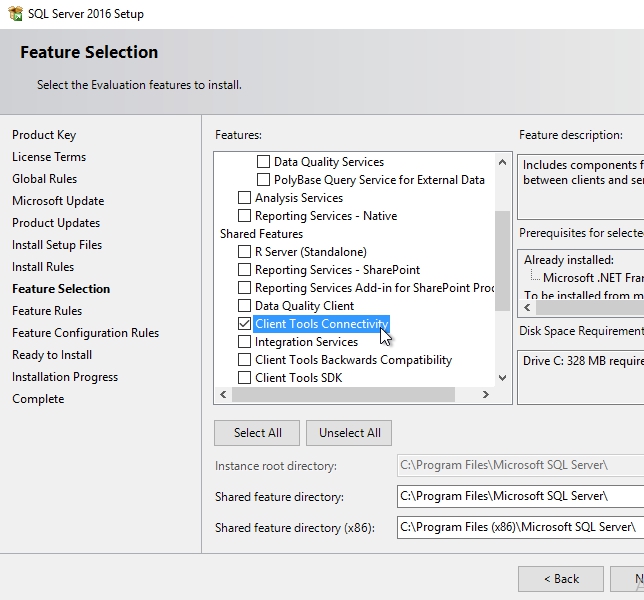
Task: Check the Client Tools SDK option
Action: point(244,378)
